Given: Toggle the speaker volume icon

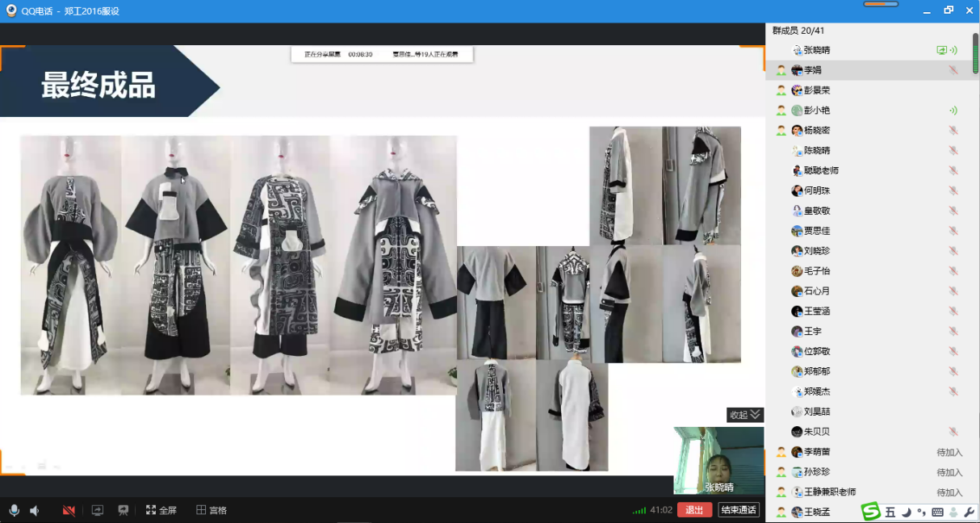Looking at the screenshot, I should (x=35, y=510).
